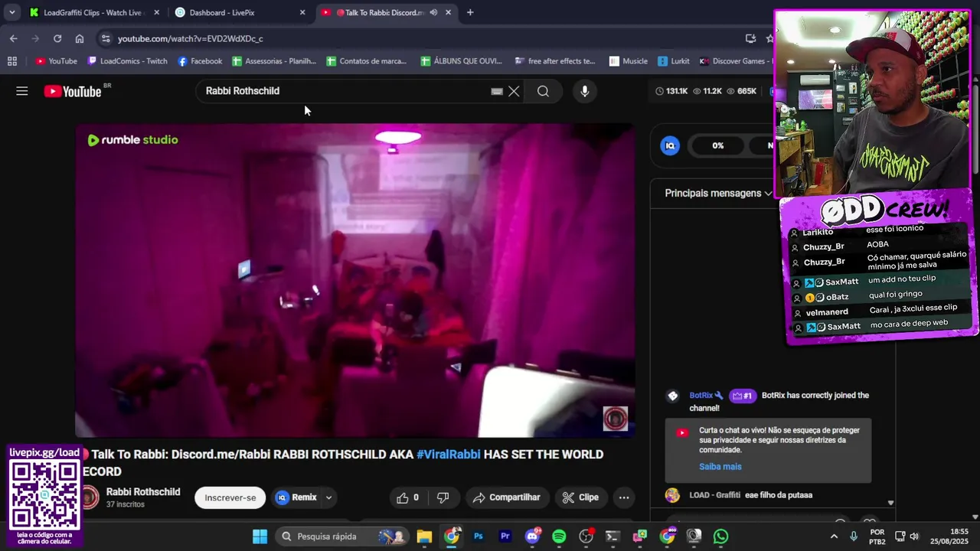The width and height of the screenshot is (980, 551).
Task: Open the on-screen keyboard in search box
Action: coord(497,91)
